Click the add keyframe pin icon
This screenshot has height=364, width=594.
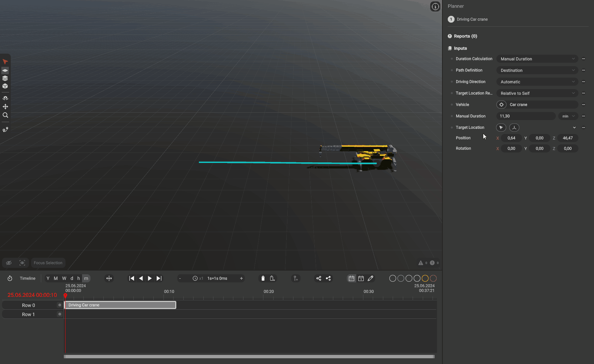click(295, 278)
